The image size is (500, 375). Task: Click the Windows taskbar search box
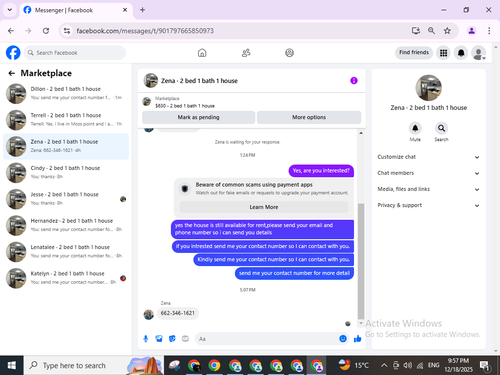[x=93, y=366]
